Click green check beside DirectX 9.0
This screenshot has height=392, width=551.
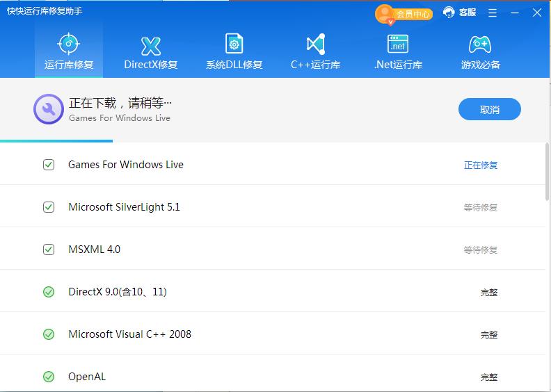[49, 292]
